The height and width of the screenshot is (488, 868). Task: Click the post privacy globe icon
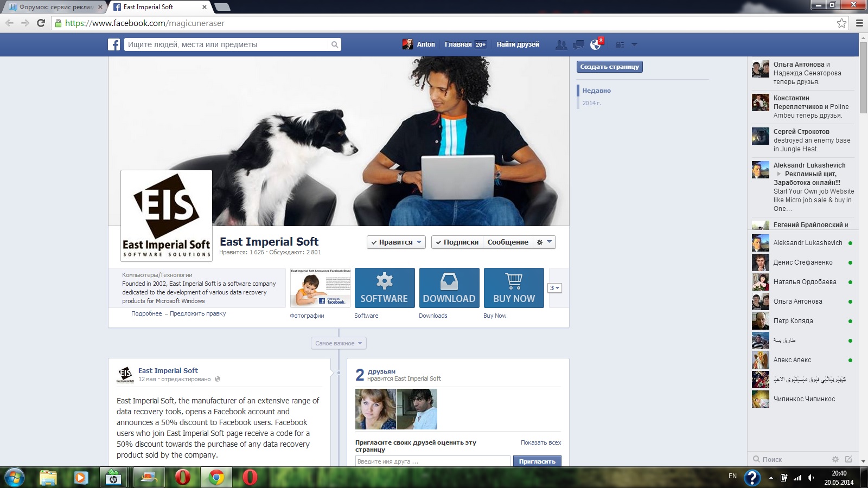click(218, 379)
